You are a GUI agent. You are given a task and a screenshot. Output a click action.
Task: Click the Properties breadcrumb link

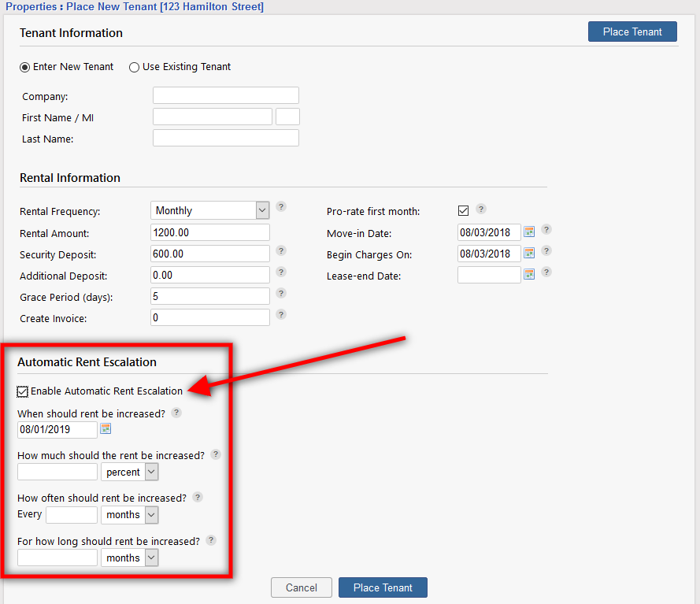point(31,6)
